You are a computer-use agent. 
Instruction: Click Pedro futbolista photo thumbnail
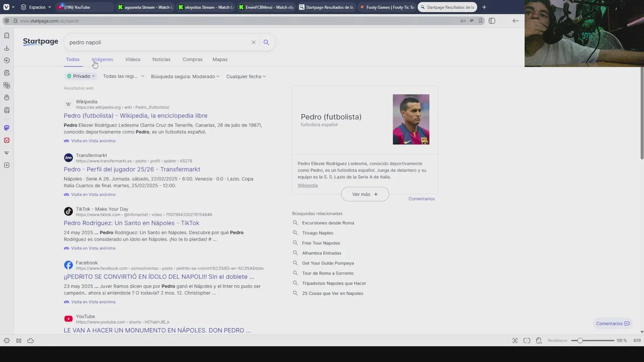click(411, 119)
